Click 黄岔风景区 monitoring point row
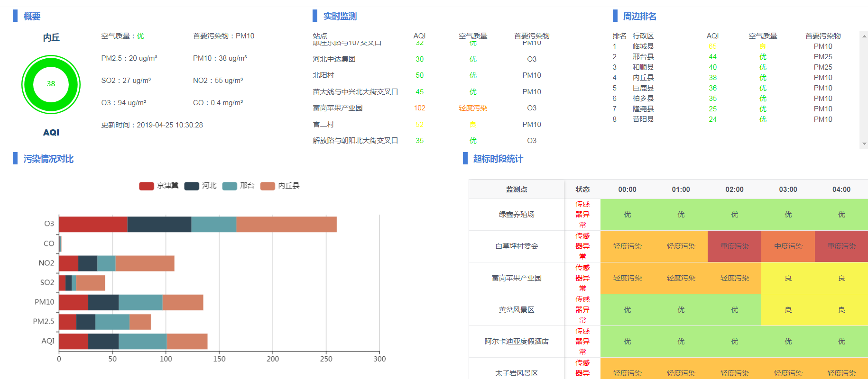This screenshot has height=379, width=868. (x=668, y=310)
